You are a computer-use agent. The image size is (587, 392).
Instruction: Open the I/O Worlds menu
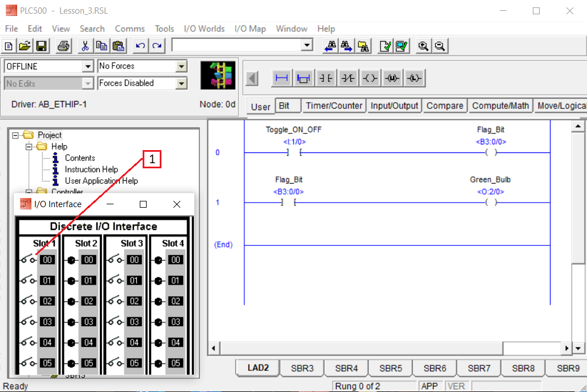(204, 29)
